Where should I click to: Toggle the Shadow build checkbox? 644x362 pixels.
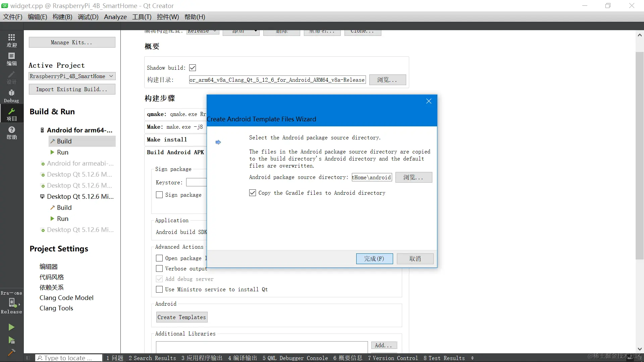(193, 68)
